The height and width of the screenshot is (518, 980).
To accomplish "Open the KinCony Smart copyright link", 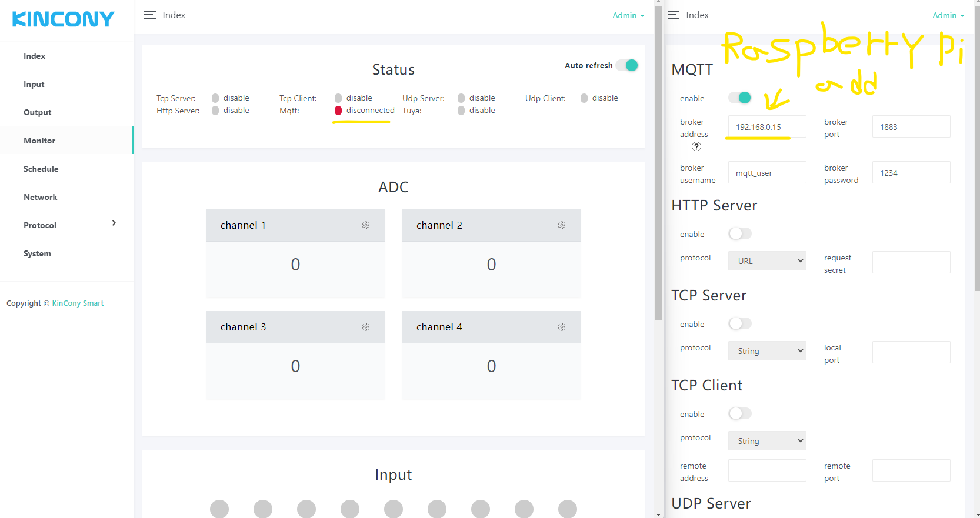I will [x=78, y=303].
